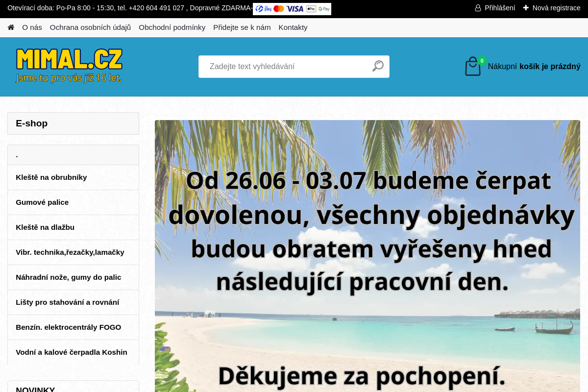
Task: Click the cart item count badge
Action: [482, 61]
